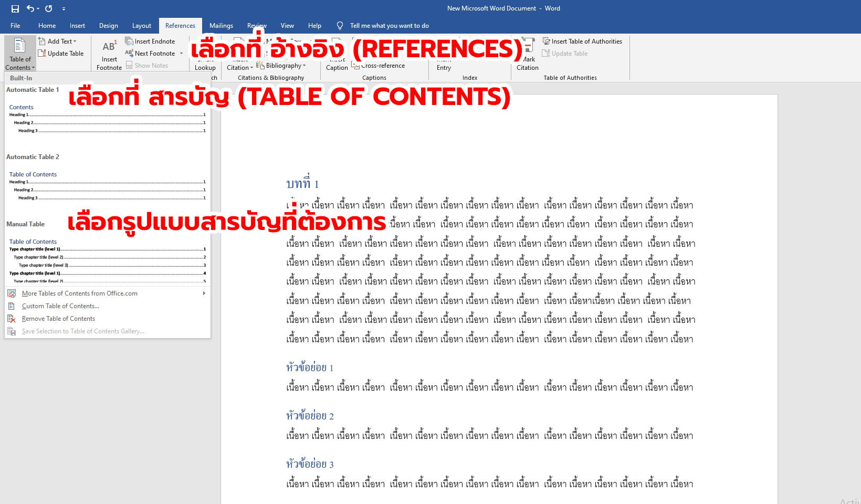Click heading หัวข้อย่อย 2
The image size is (861, 504).
coord(310,415)
